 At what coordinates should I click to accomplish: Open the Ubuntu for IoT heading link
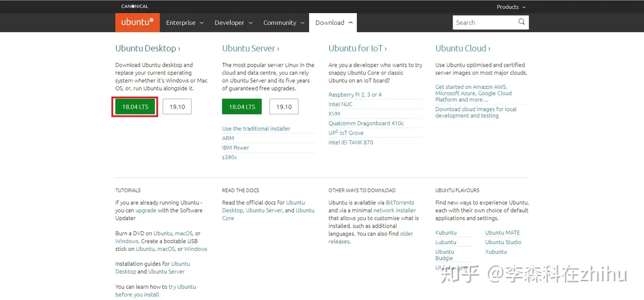coord(357,48)
